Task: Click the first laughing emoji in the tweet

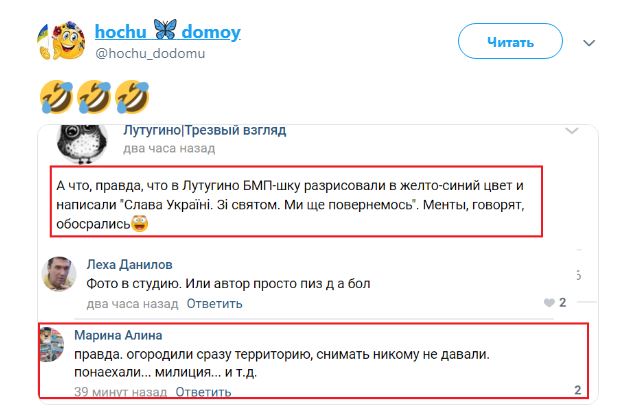Action: click(56, 96)
